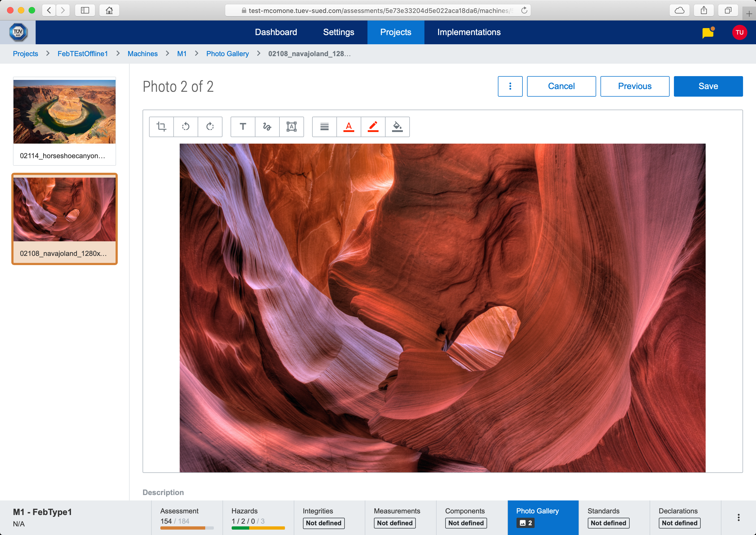Expand the bottom bar overflow menu

[x=738, y=517]
